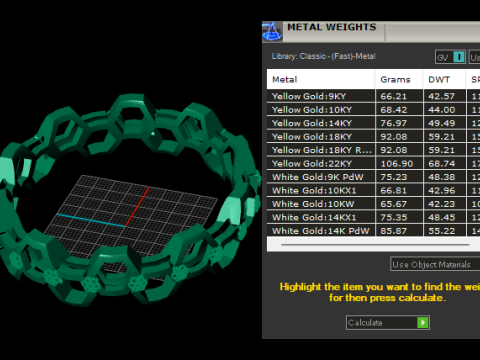Click the 76.97 grams value

[394, 123]
